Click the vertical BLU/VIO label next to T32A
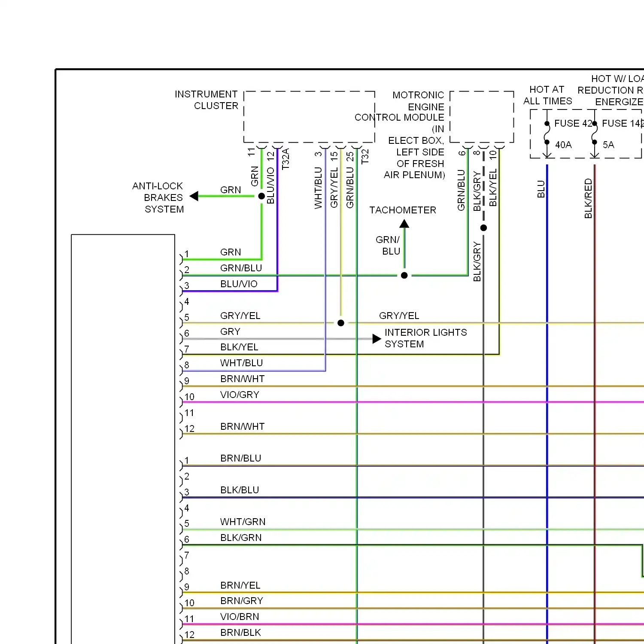Viewport: 644px width, 644px height. click(270, 185)
